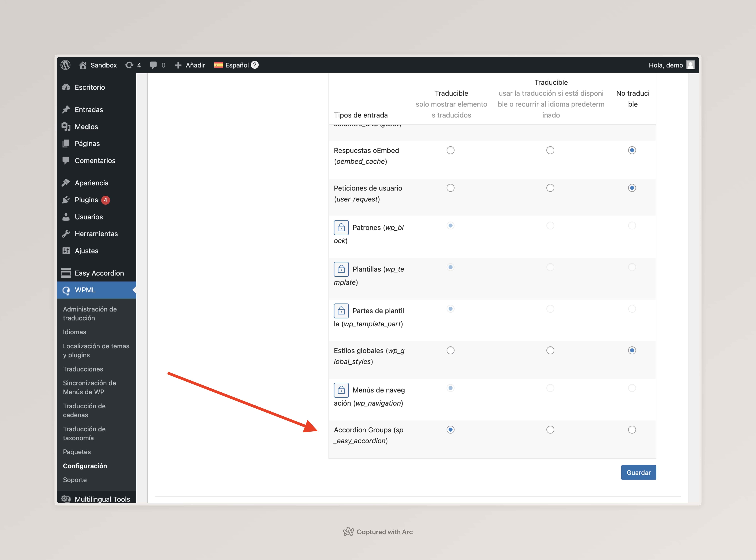Click the Ajustes settings icon
The image size is (756, 560).
(x=66, y=251)
